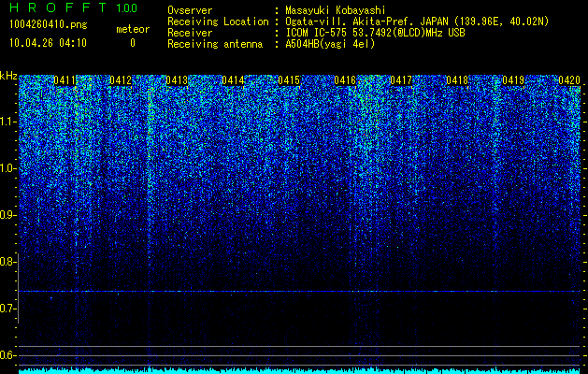Click the Receiving antenna label
The image size is (588, 374).
(x=215, y=44)
